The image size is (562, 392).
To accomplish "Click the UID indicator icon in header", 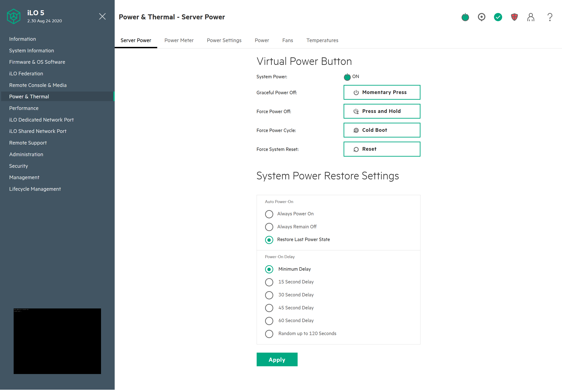I will (481, 17).
